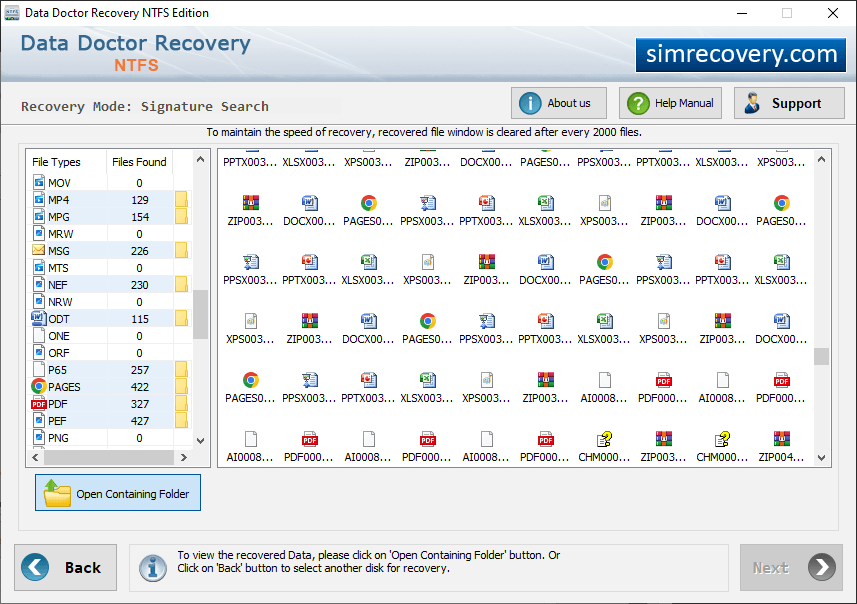Image resolution: width=857 pixels, height=604 pixels.
Task: Select the MTS file type icon
Action: tap(39, 267)
